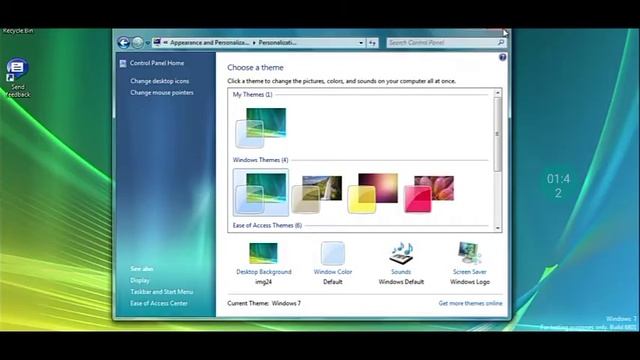Image resolution: width=640 pixels, height=360 pixels.
Task: Click the Choose a theme heading
Action: click(x=256, y=68)
